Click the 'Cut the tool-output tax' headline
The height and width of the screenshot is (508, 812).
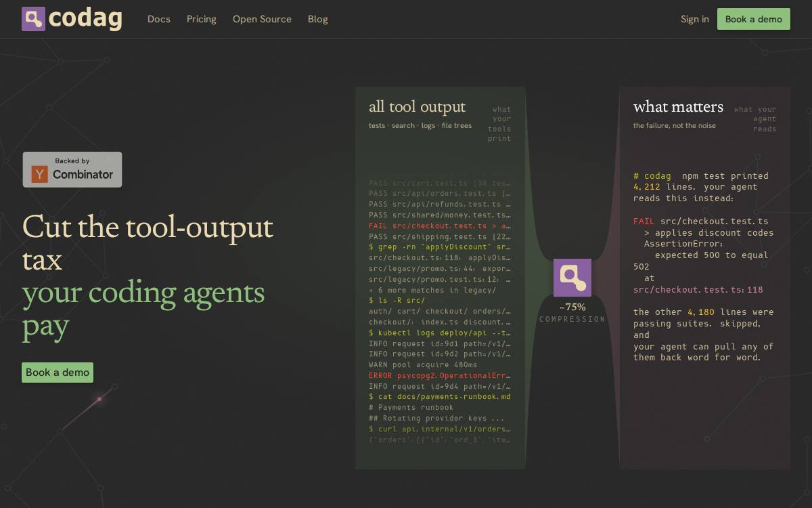pos(148,243)
